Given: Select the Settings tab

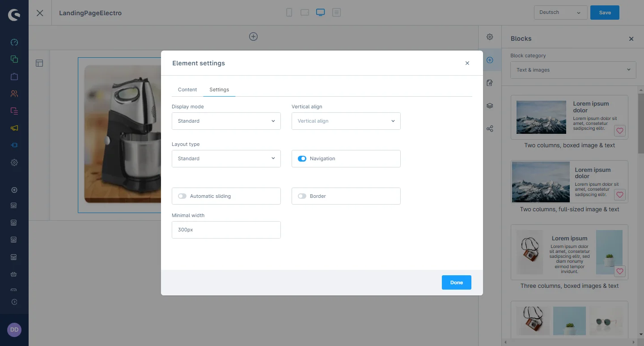Looking at the screenshot, I should pyautogui.click(x=219, y=90).
